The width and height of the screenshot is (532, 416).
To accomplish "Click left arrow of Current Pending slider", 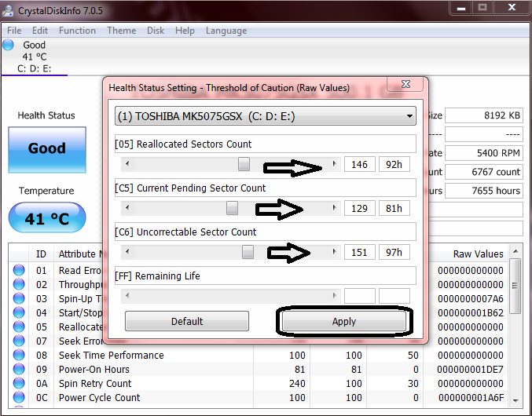I will [x=127, y=208].
